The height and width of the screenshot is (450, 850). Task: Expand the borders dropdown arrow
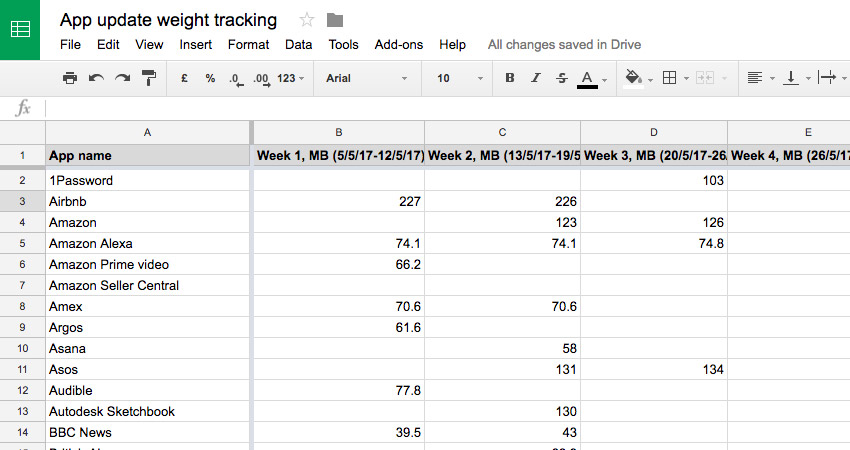pos(686,79)
